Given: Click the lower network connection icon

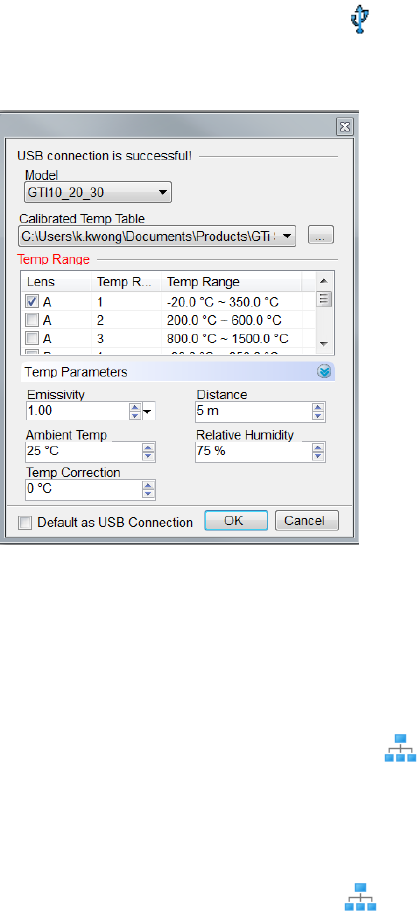Looking at the screenshot, I should click(x=360, y=897).
